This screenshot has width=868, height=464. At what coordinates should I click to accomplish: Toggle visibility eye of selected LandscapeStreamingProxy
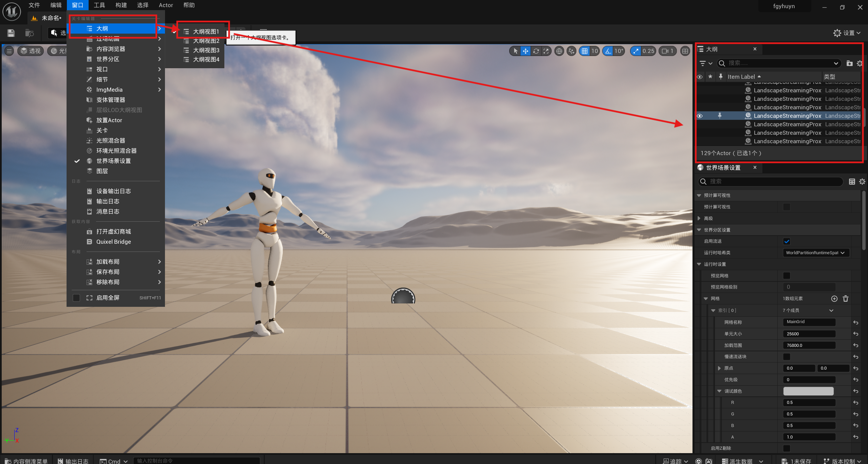(x=700, y=116)
